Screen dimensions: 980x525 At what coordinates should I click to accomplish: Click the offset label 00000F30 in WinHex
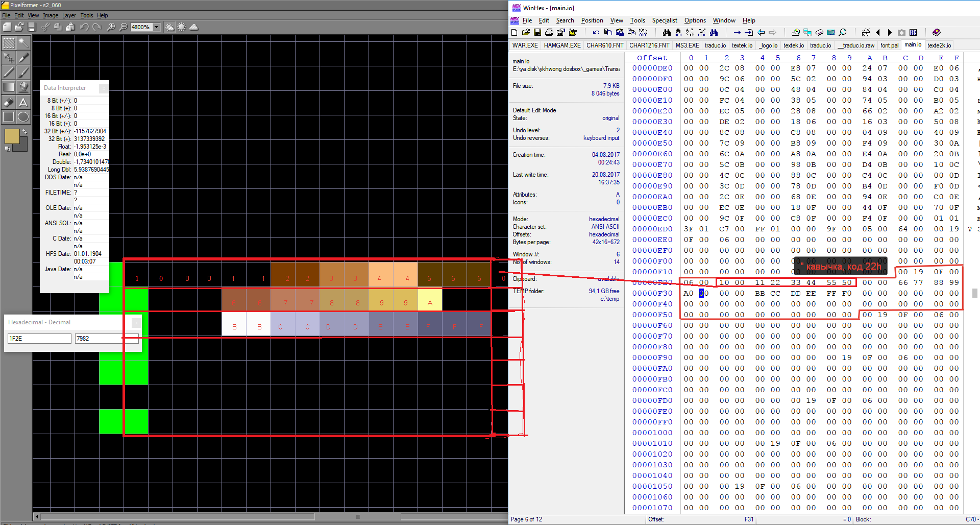[652, 293]
